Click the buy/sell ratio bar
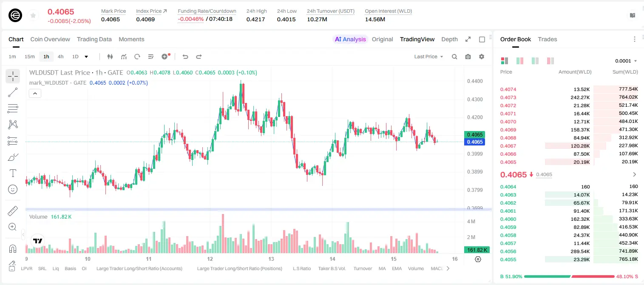The image size is (644, 285). tap(569, 276)
